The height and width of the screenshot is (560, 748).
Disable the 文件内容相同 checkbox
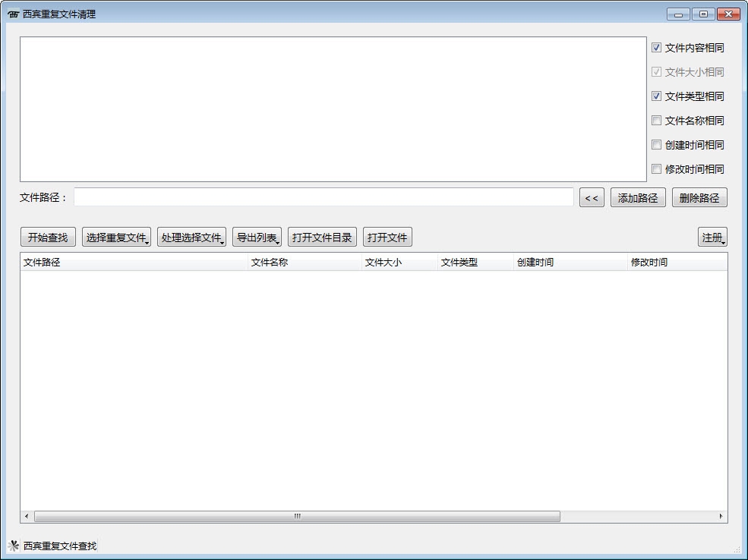pos(656,47)
